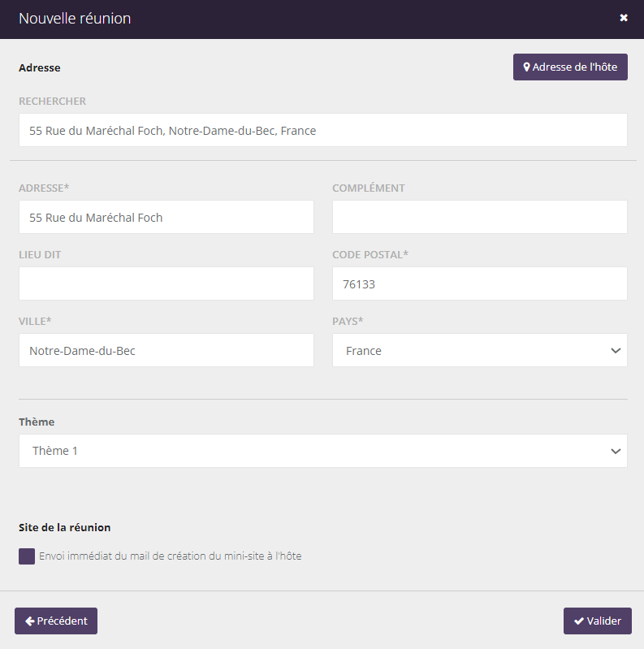Screen dimensions: 644x649
Task: Close the Nouvelle réunion dialog
Action: pyautogui.click(x=624, y=18)
